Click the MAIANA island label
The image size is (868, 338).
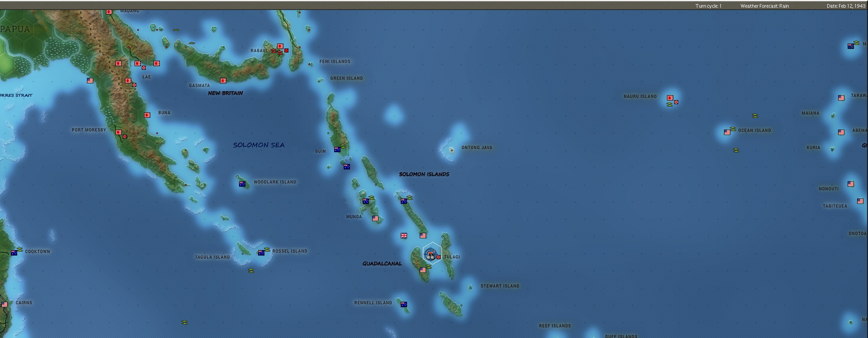810,113
